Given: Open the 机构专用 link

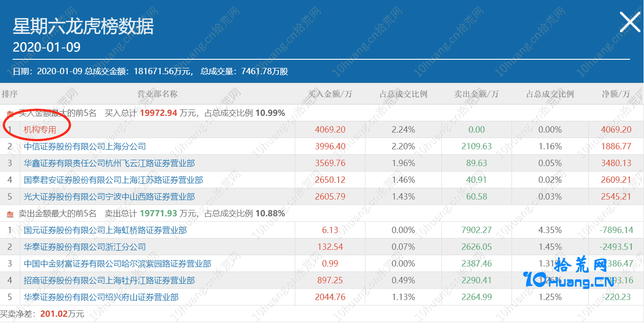Looking at the screenshot, I should click(x=40, y=130).
